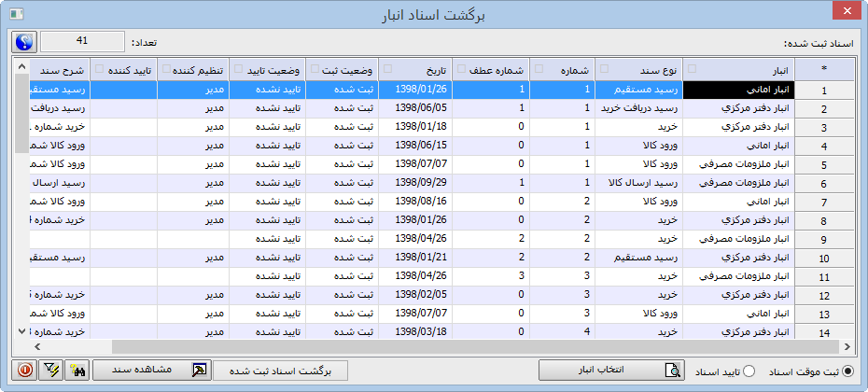Click the برگشت اسناد ثبت شده button
Image resolution: width=868 pixels, height=392 pixels.
click(280, 371)
